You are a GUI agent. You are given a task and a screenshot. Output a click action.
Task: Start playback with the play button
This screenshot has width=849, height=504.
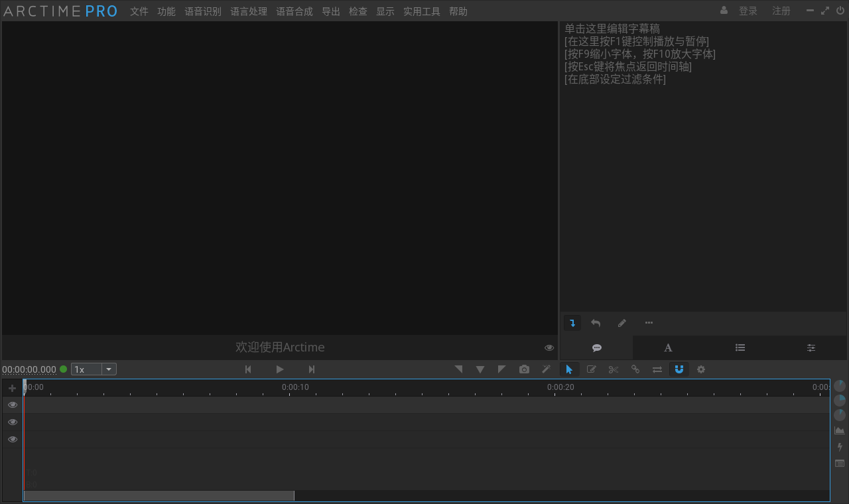point(280,369)
